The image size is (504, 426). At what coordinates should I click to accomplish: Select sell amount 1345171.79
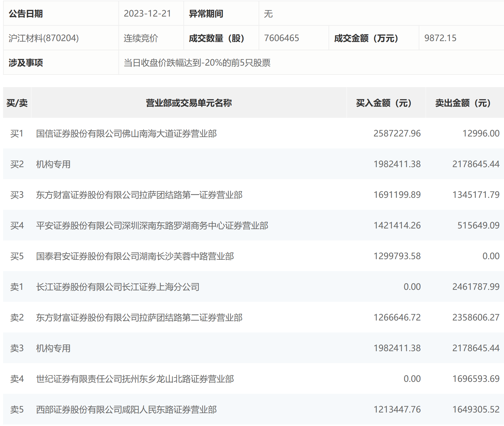tap(476, 195)
